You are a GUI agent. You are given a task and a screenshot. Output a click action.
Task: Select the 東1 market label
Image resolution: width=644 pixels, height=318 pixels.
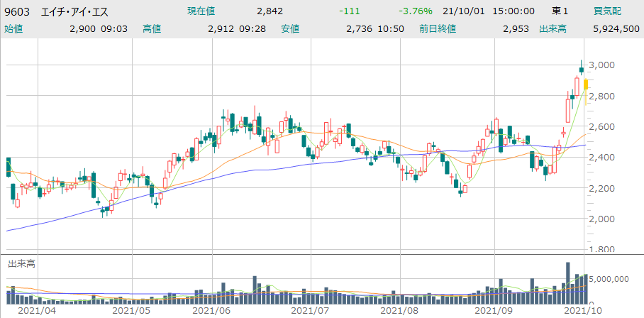[x=560, y=12]
